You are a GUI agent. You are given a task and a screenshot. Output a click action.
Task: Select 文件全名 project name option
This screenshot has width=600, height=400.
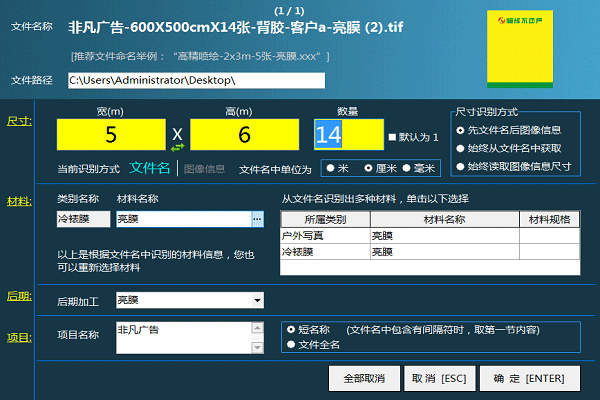[291, 344]
